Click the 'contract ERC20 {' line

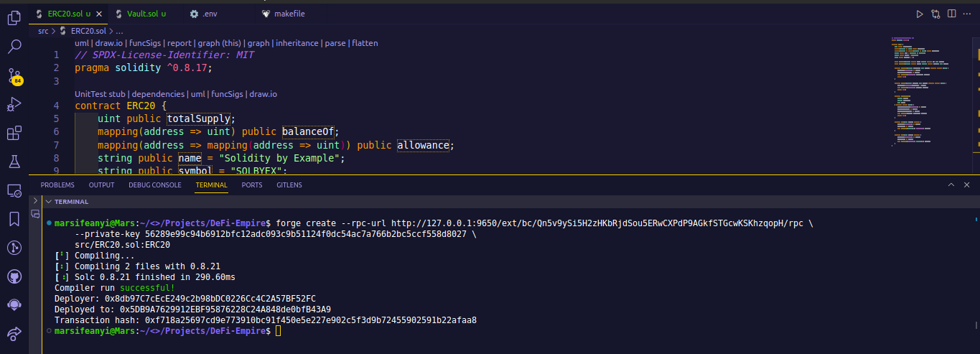(x=121, y=106)
